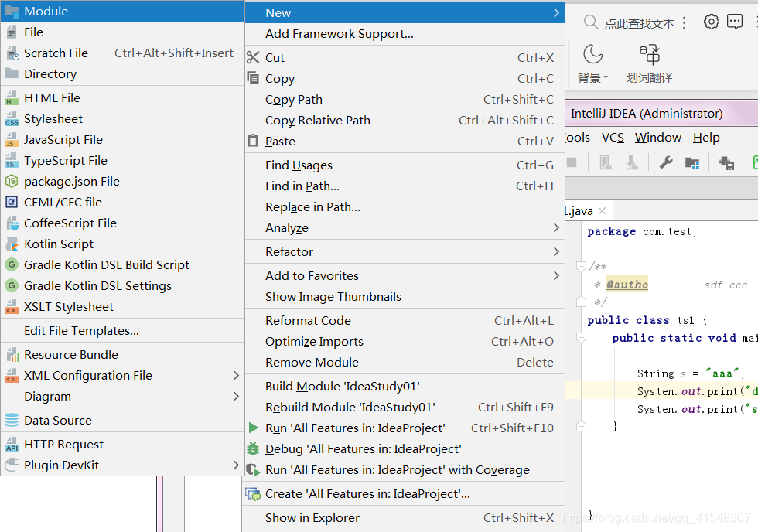Collapse the main method fold marker
Viewport: 758px width, 532px height.
point(581,337)
